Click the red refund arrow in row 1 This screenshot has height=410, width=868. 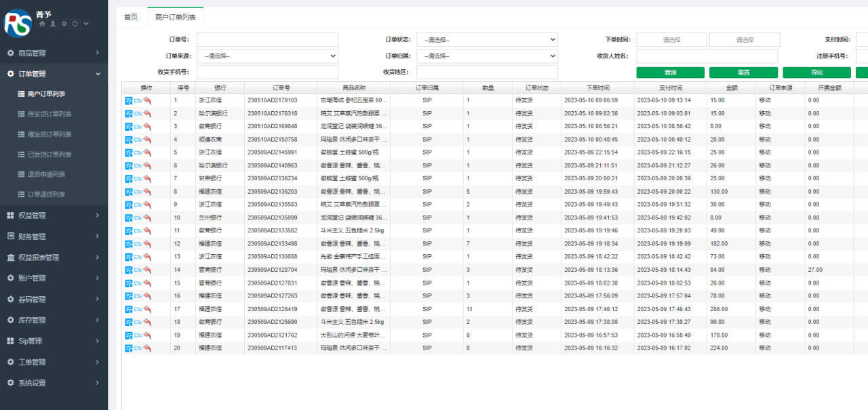pos(147,100)
